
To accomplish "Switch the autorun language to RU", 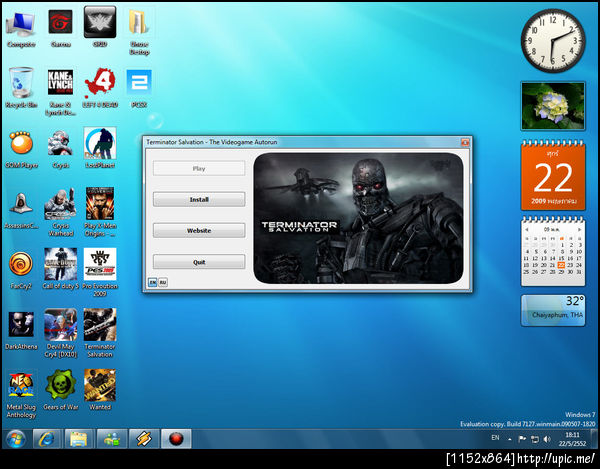I will click(163, 282).
